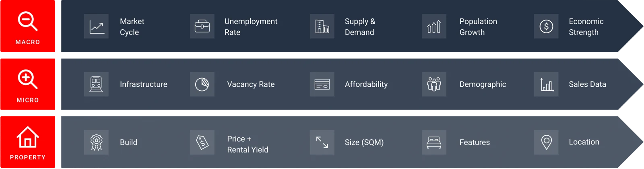Open the red MICRO zoom-in tile
The height and width of the screenshot is (169, 644).
click(x=28, y=84)
